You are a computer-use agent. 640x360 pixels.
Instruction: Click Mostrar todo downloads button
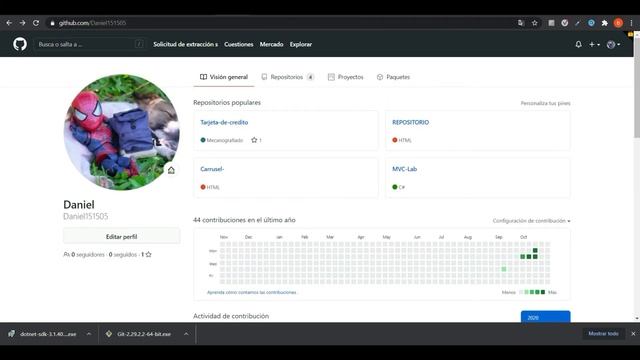click(603, 333)
